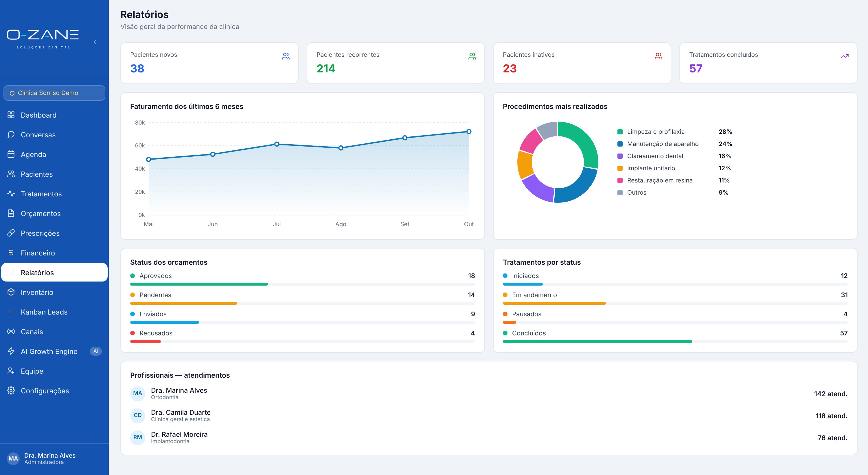Click the Orçamentos document icon
This screenshot has width=868, height=475.
coord(11,213)
